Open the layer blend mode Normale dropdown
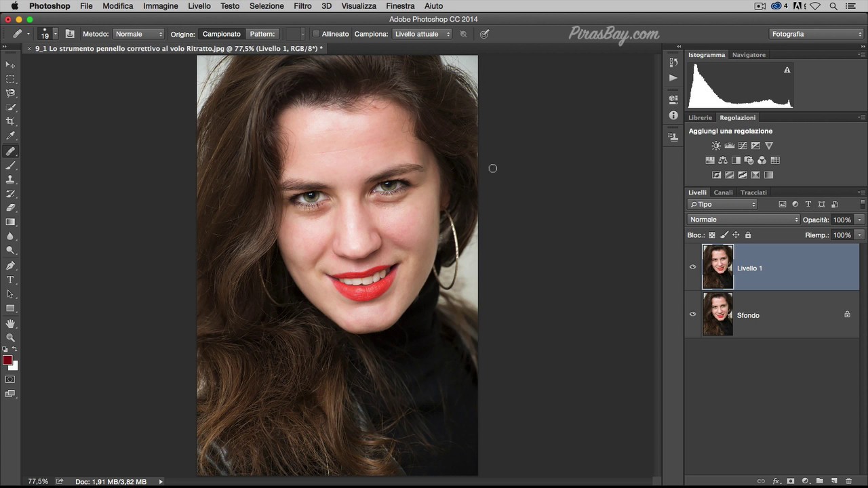The width and height of the screenshot is (868, 488). [x=744, y=220]
